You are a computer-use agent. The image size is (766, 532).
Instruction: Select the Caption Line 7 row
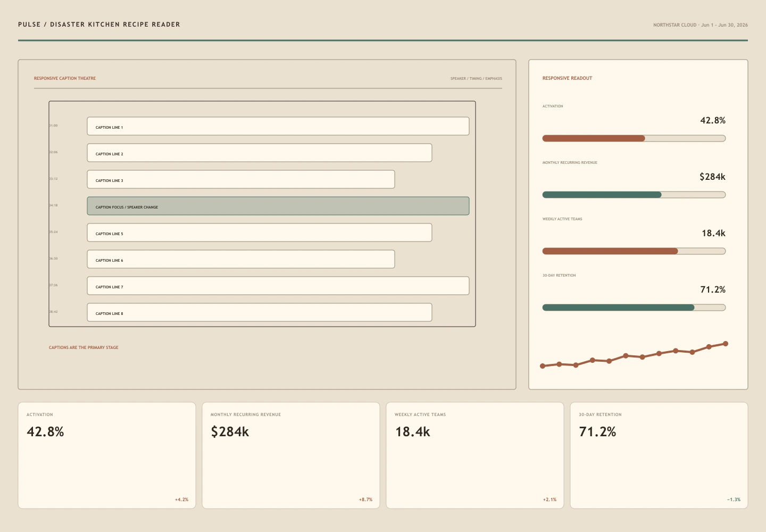click(x=278, y=286)
